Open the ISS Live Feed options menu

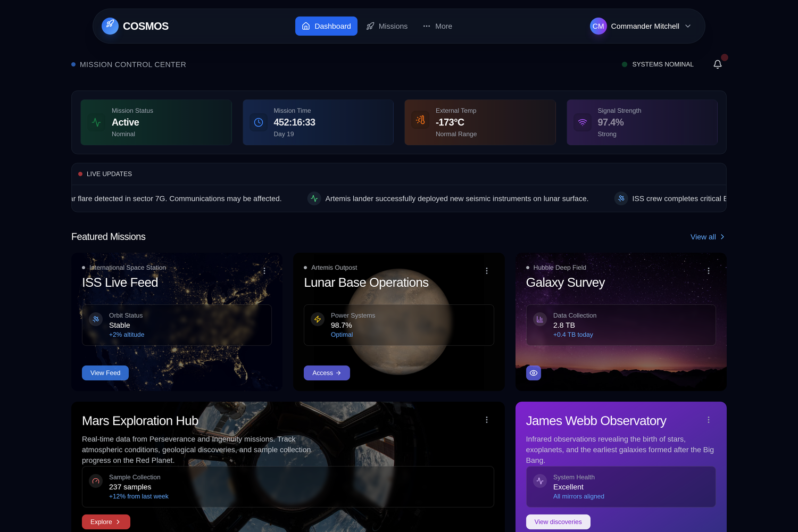[x=264, y=271]
